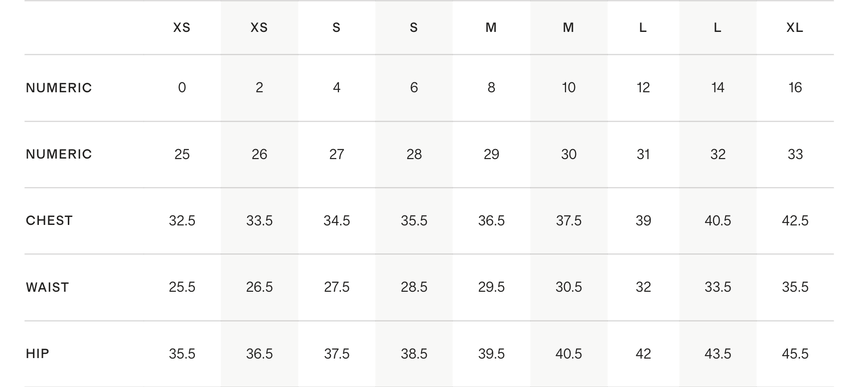Select hip value 38.5
This screenshot has height=387, width=868.
pos(414,354)
